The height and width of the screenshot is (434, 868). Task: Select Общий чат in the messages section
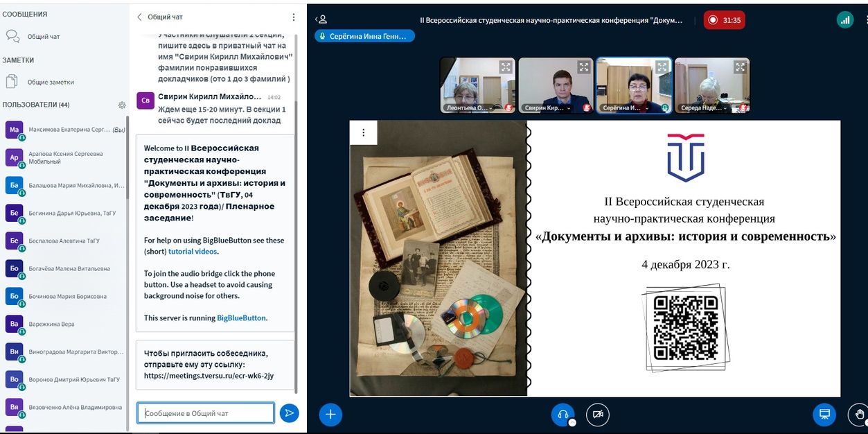(x=43, y=37)
